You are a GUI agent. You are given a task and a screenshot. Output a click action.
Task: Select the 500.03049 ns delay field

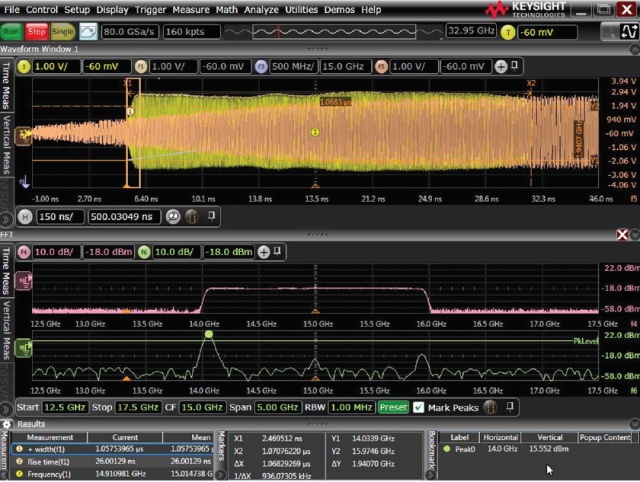point(125,217)
